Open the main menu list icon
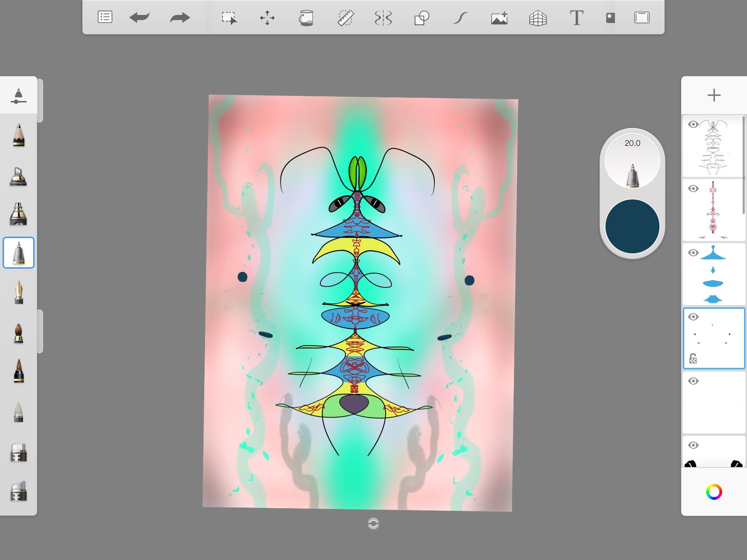The width and height of the screenshot is (747, 560). pyautogui.click(x=105, y=17)
